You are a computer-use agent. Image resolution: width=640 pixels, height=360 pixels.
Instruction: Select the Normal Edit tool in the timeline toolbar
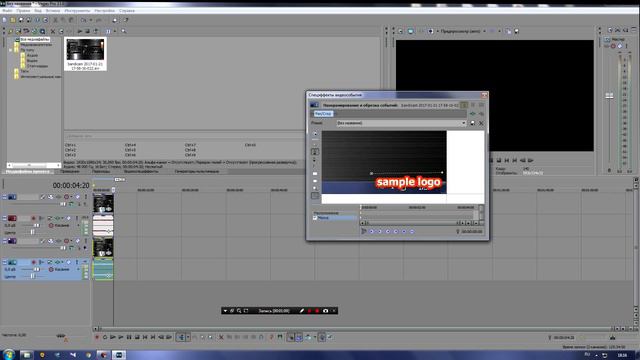click(x=180, y=337)
